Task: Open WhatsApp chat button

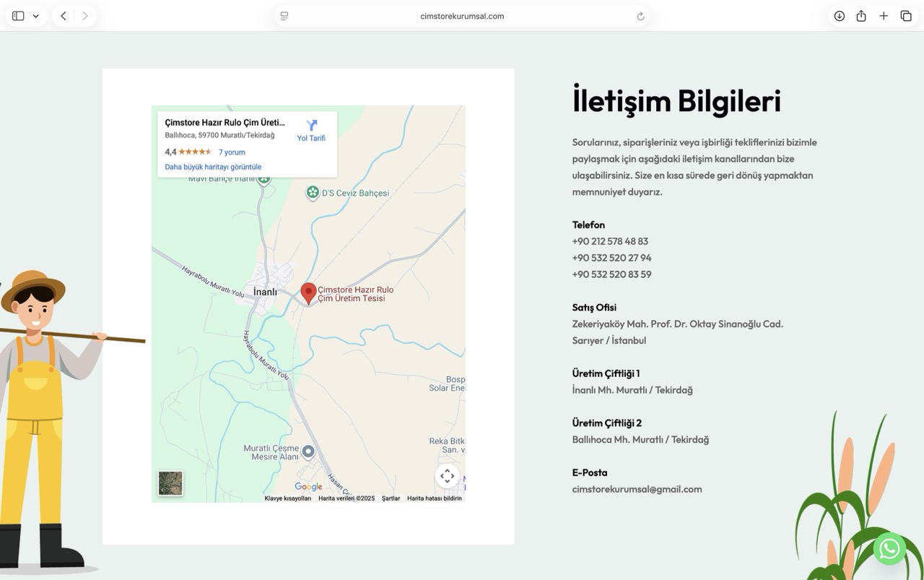Action: point(889,548)
